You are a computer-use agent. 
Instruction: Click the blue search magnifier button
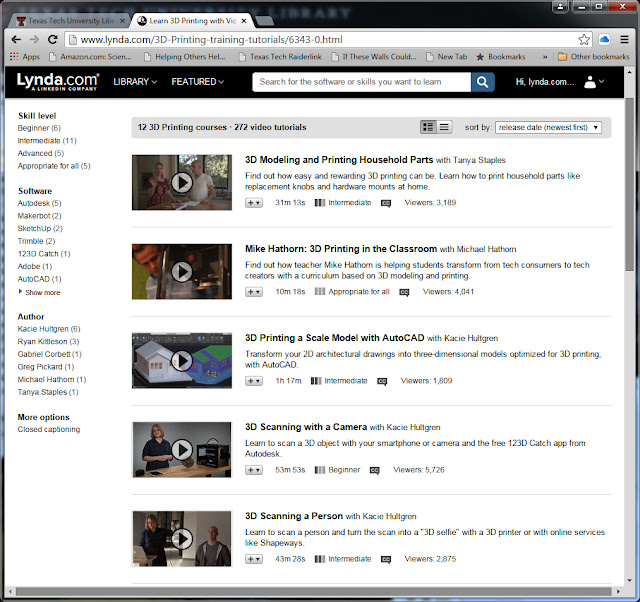pyautogui.click(x=482, y=82)
